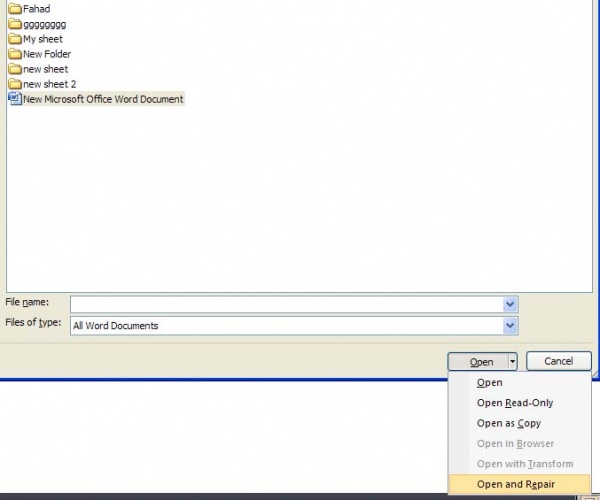Viewport: 600px width, 500px height.
Task: Click the Cancel button
Action: point(559,361)
